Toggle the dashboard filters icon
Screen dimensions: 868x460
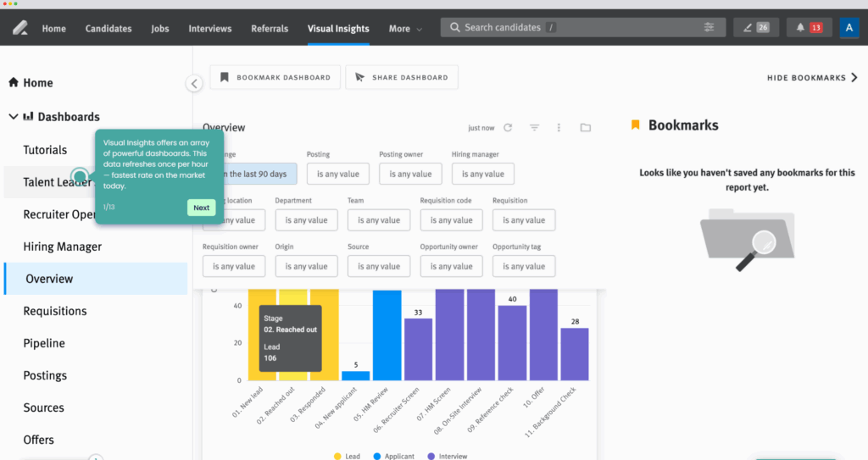coord(534,128)
